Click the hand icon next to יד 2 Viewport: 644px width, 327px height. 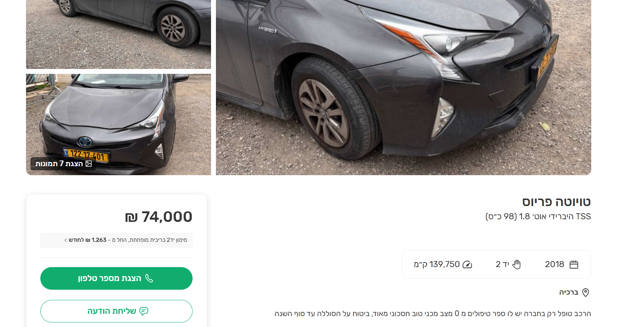[517, 264]
